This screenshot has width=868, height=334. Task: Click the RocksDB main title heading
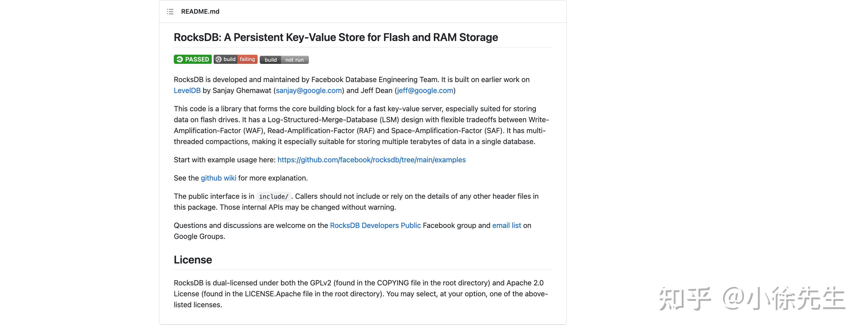tap(336, 37)
